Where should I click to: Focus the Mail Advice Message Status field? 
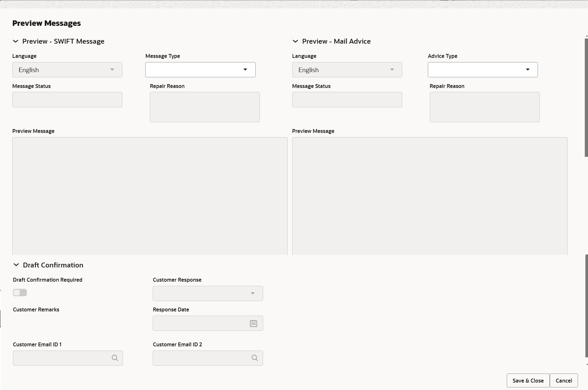point(347,100)
